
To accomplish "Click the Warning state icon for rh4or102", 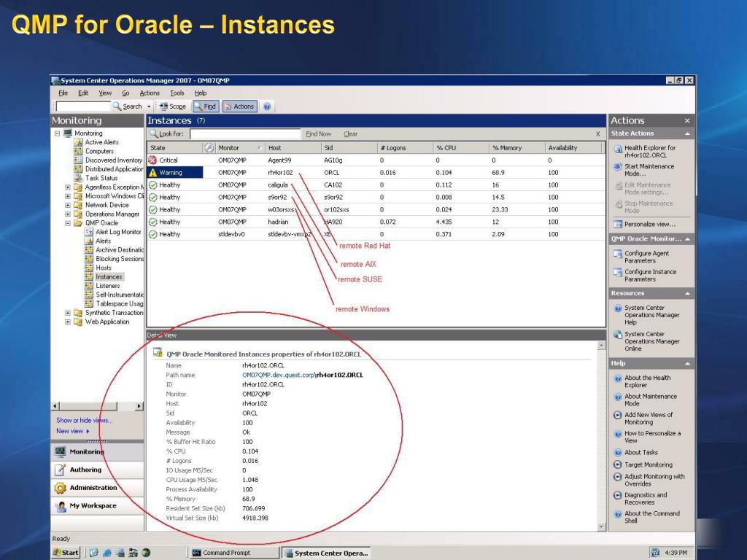I will pyautogui.click(x=152, y=172).
